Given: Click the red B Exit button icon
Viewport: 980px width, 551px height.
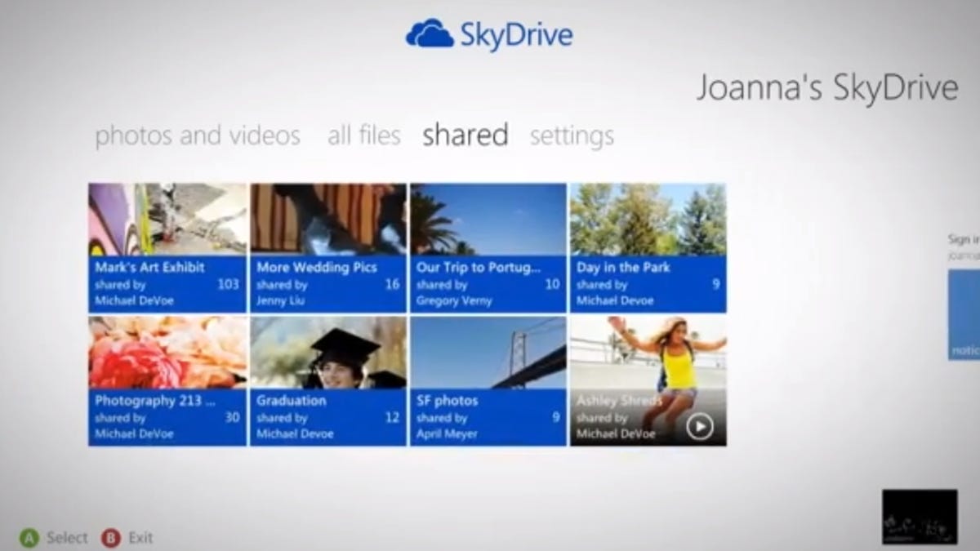Looking at the screenshot, I should pyautogui.click(x=111, y=538).
